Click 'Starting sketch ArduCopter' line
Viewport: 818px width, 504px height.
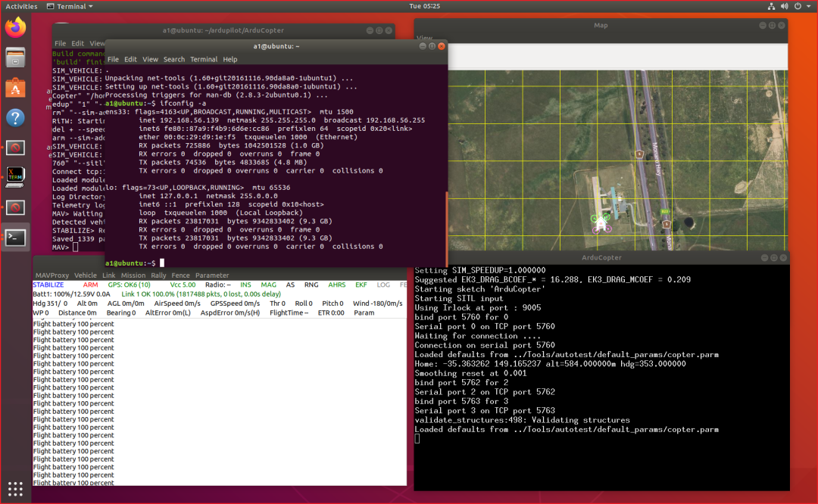click(x=479, y=289)
